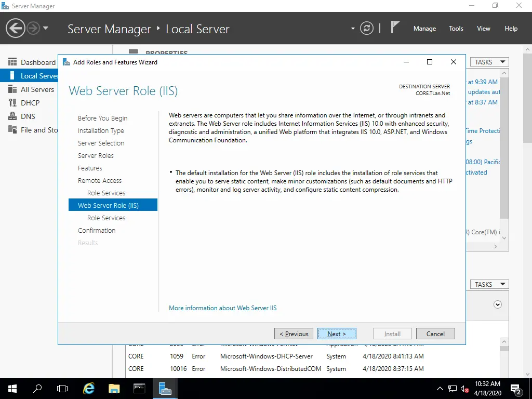Click event ID 1059 cell

click(x=177, y=356)
